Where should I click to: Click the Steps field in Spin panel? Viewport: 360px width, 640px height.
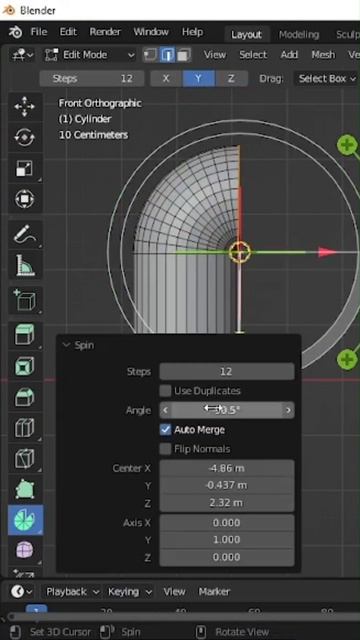227,371
